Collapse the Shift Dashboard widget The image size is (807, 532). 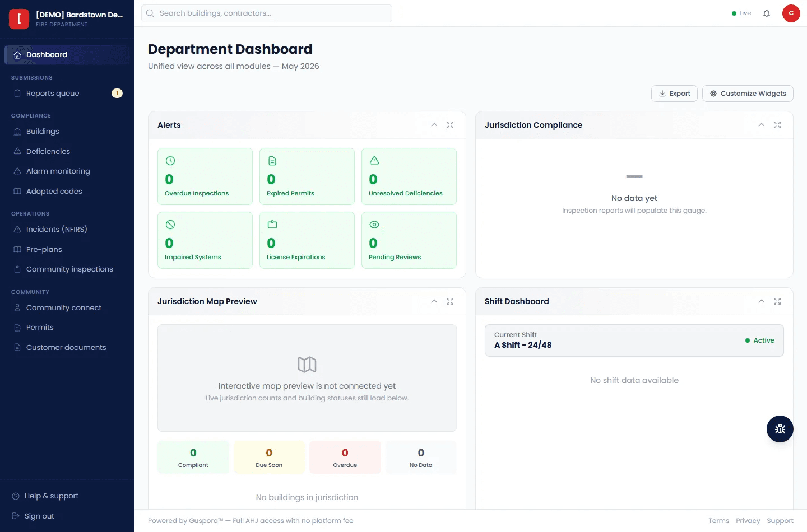[x=762, y=301]
